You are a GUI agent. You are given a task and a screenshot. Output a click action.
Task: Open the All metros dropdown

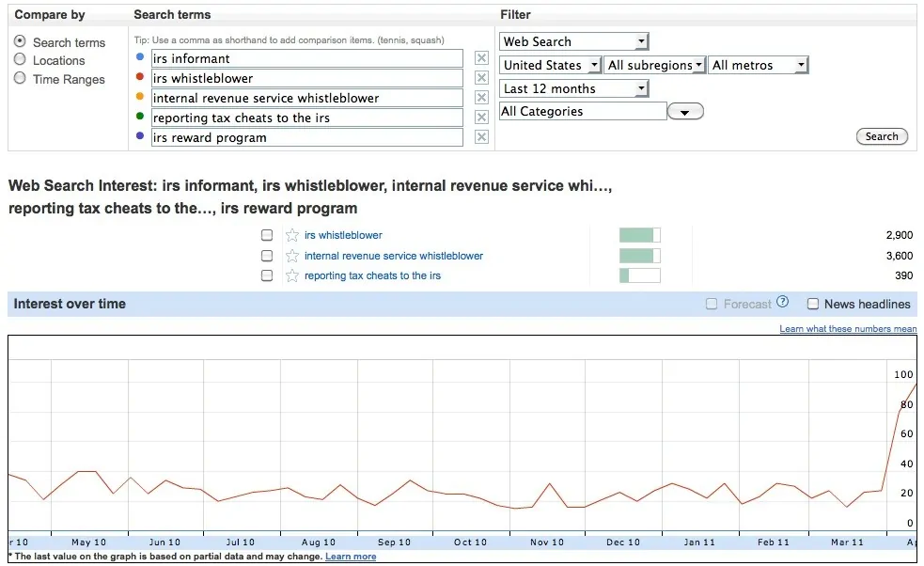click(x=759, y=65)
